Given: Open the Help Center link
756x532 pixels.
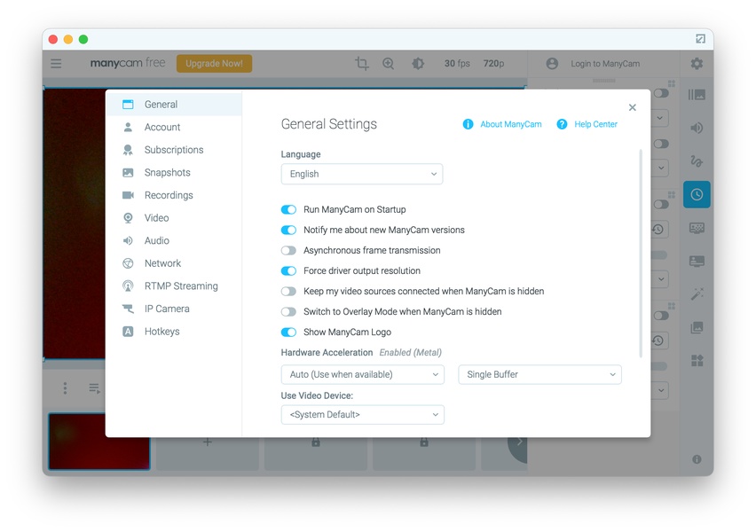Looking at the screenshot, I should (x=595, y=124).
